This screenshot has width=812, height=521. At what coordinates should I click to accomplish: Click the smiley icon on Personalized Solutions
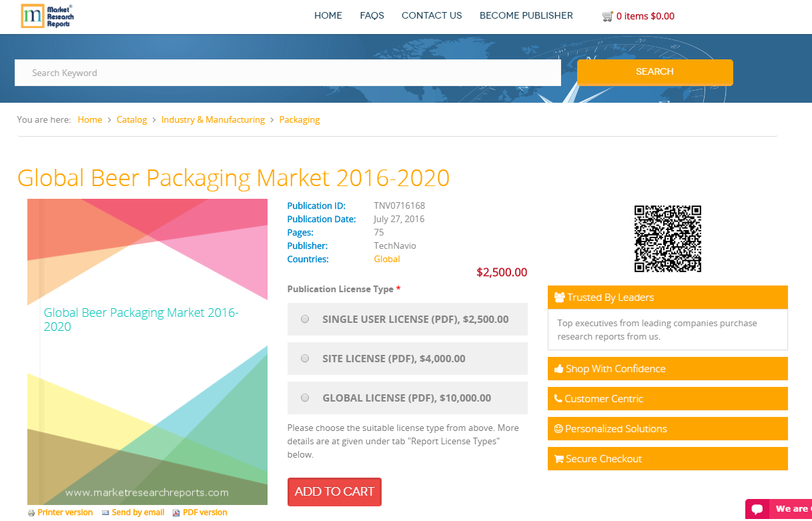point(559,428)
